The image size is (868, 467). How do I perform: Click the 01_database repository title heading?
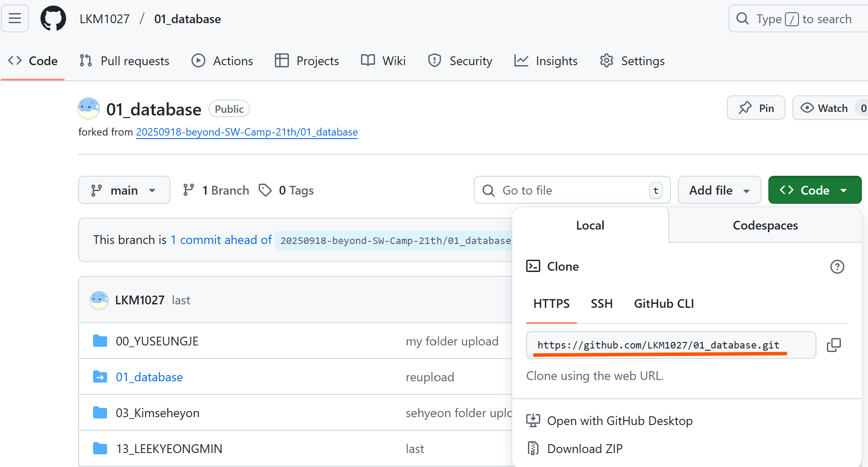pos(154,109)
